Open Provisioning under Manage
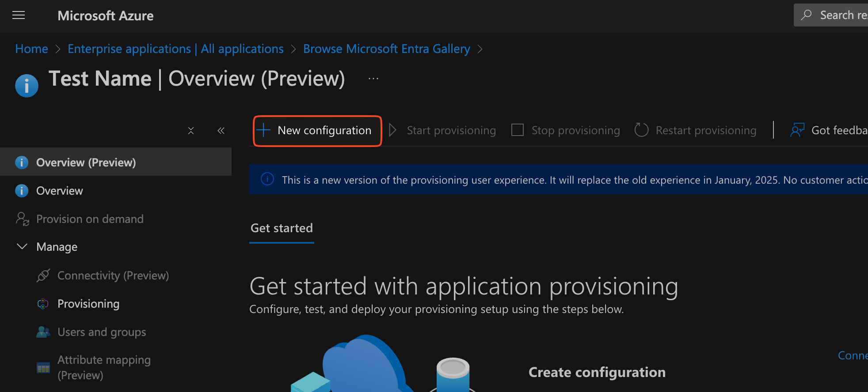Screen dimensions: 868x392 88,304
